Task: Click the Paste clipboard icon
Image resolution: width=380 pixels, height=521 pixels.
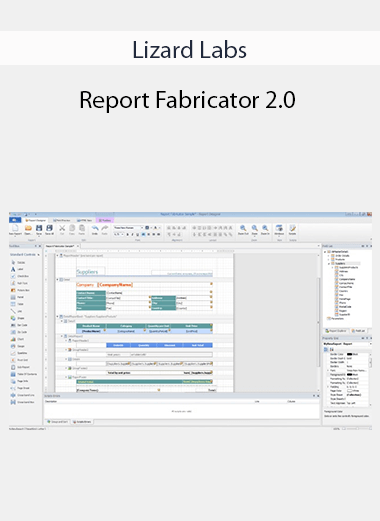Action: pos(82,228)
